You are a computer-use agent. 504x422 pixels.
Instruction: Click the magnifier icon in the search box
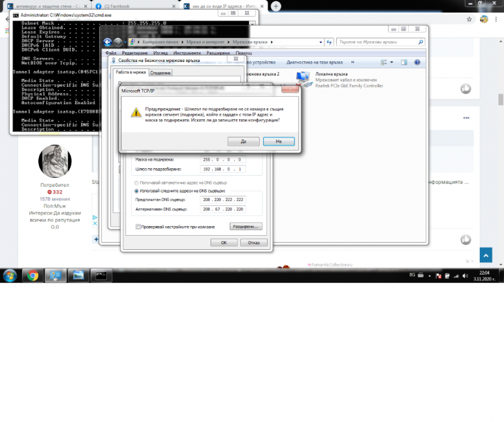pos(421,42)
